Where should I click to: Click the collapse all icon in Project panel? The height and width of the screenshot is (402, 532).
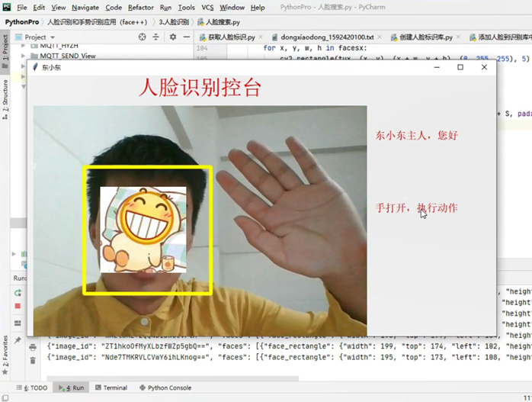pos(155,37)
